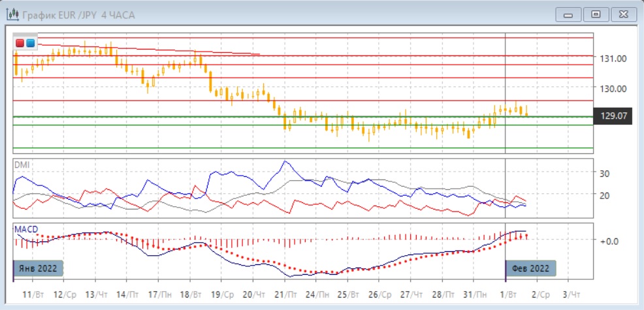The height and width of the screenshot is (310, 644).
Task: Minimize the EUR/JPY chart window
Action: click(x=569, y=14)
